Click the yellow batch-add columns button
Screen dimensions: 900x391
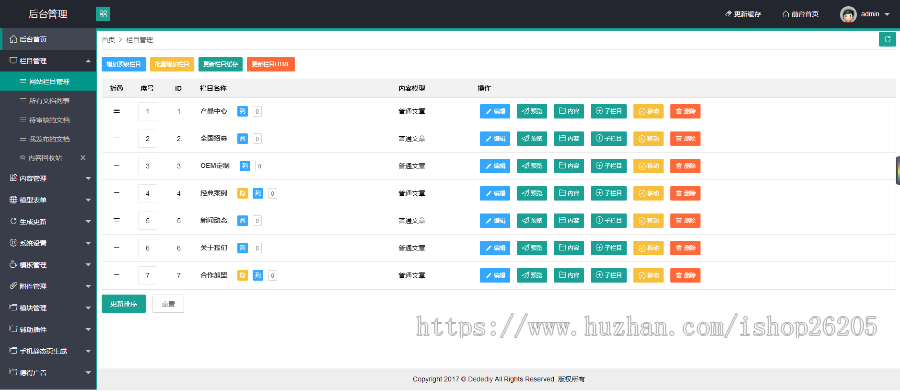pyautogui.click(x=172, y=64)
